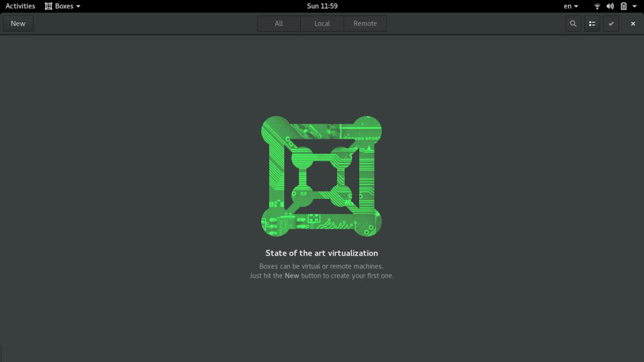
Task: Click the 'State of the art virtualization' heading
Action: point(321,253)
